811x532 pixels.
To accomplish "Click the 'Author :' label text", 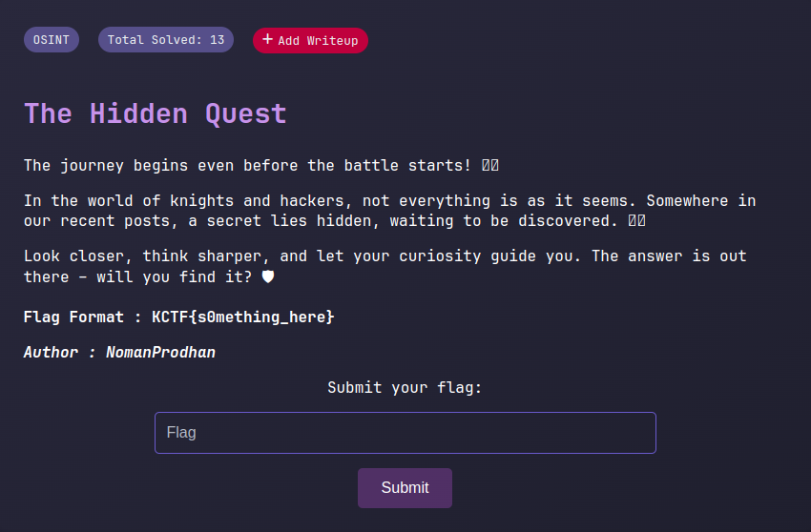I will coord(59,353).
